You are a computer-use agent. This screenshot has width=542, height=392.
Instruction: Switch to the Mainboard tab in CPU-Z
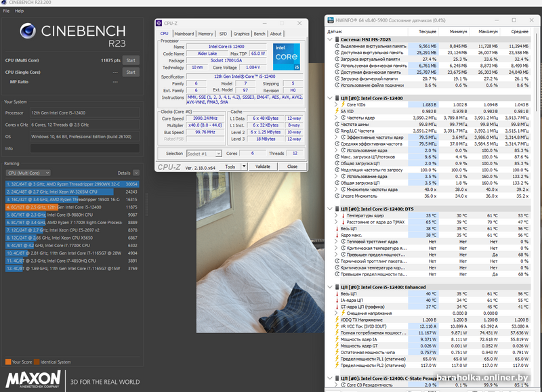[184, 34]
